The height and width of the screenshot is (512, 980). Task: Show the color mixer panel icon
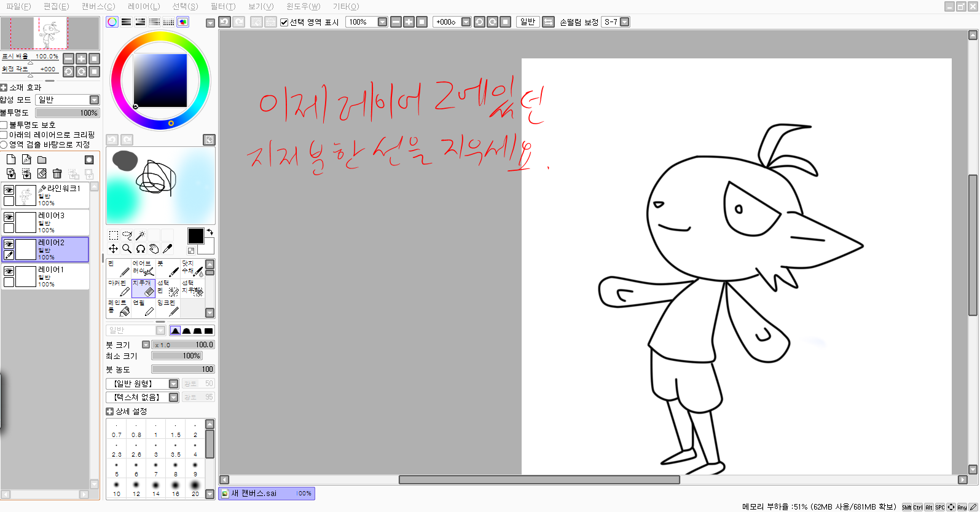(x=154, y=22)
